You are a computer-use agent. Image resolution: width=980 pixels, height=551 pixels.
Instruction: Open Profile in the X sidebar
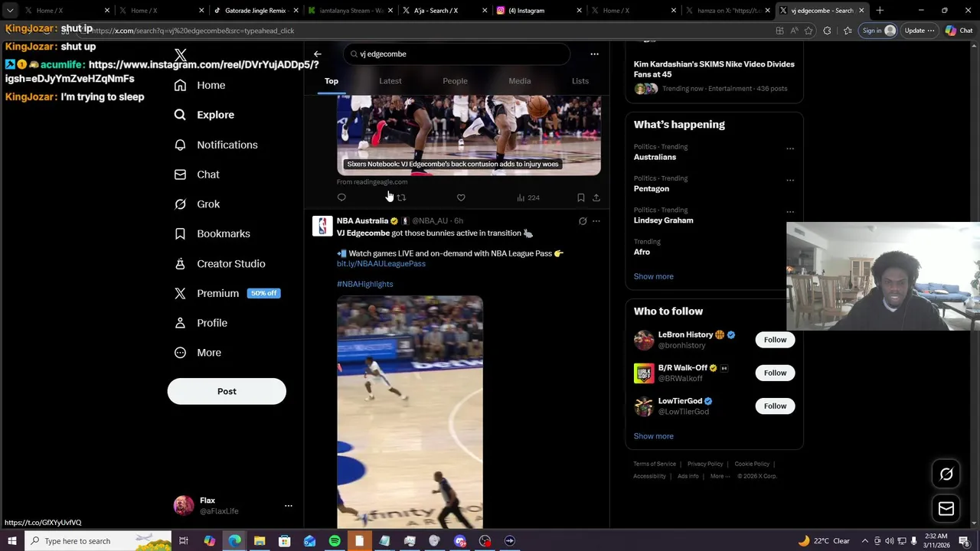coord(201,323)
